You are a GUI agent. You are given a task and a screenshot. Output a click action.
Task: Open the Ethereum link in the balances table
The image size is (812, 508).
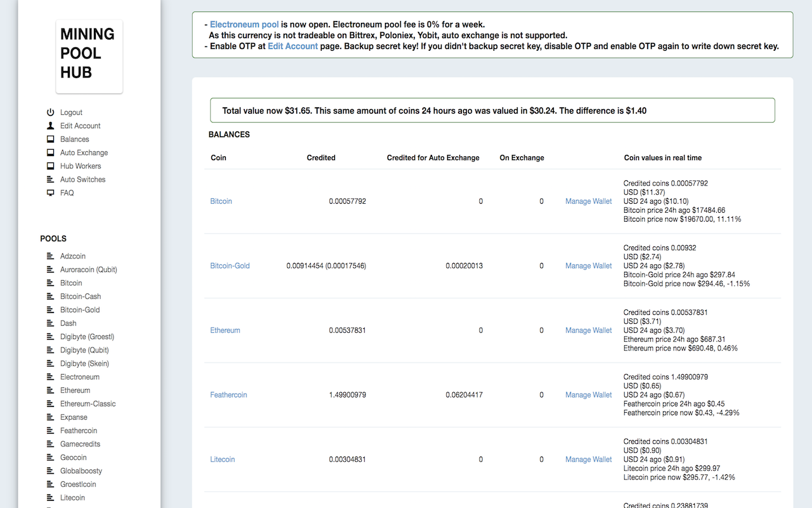(225, 330)
